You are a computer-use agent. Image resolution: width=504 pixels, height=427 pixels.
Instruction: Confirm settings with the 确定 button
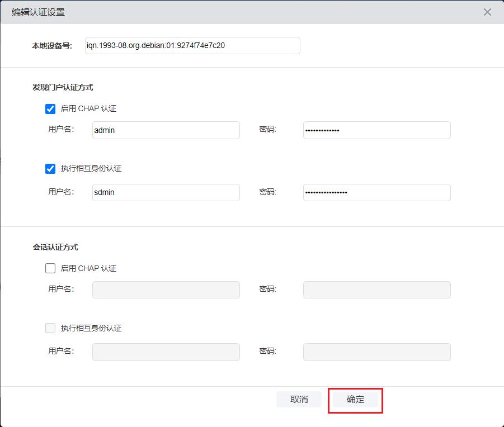[355, 400]
